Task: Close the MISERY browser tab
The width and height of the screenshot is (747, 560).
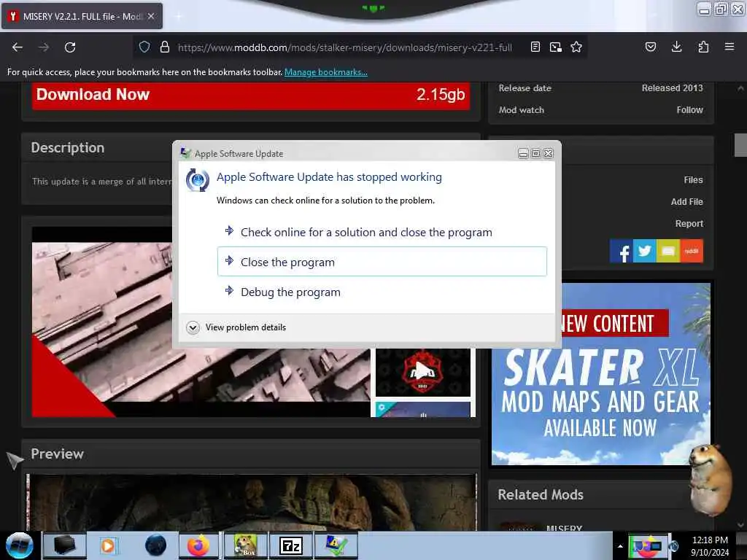Action: [151, 16]
